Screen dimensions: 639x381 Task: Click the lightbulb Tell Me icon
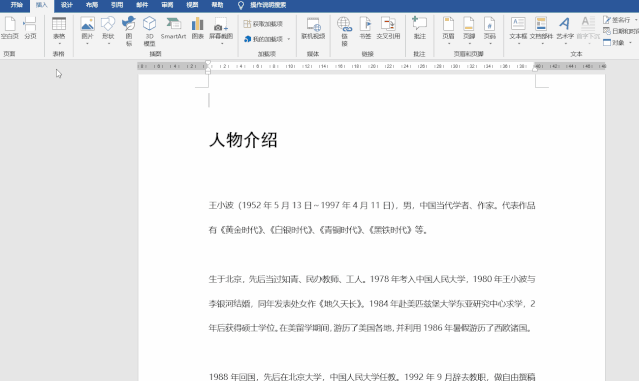pyautogui.click(x=241, y=5)
